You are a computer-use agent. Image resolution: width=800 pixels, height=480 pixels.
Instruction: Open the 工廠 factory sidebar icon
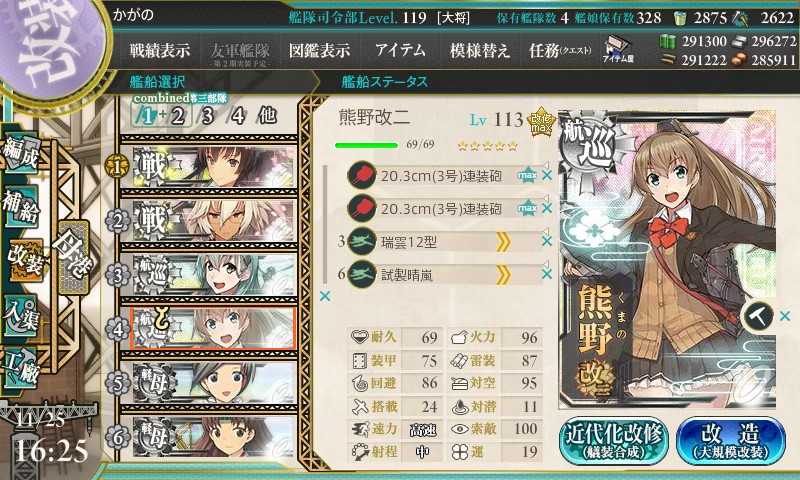coord(21,368)
